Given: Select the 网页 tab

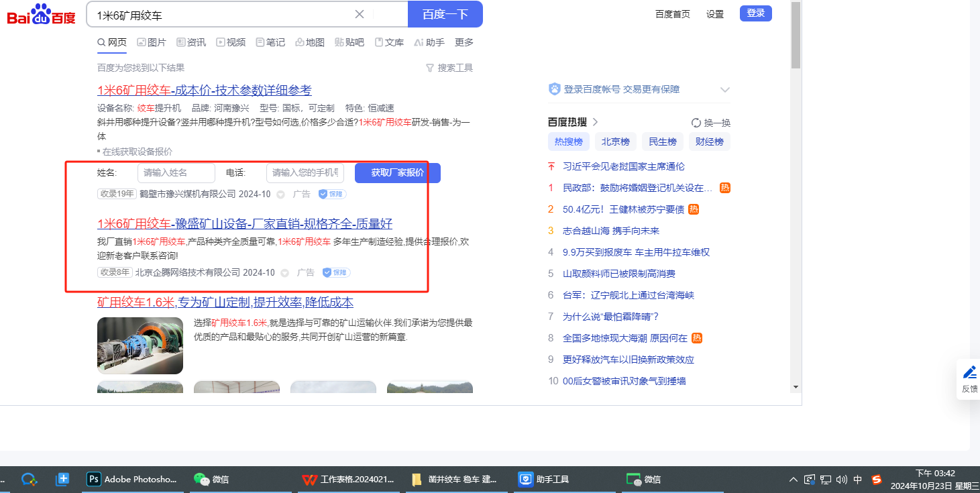Looking at the screenshot, I should click(x=112, y=42).
